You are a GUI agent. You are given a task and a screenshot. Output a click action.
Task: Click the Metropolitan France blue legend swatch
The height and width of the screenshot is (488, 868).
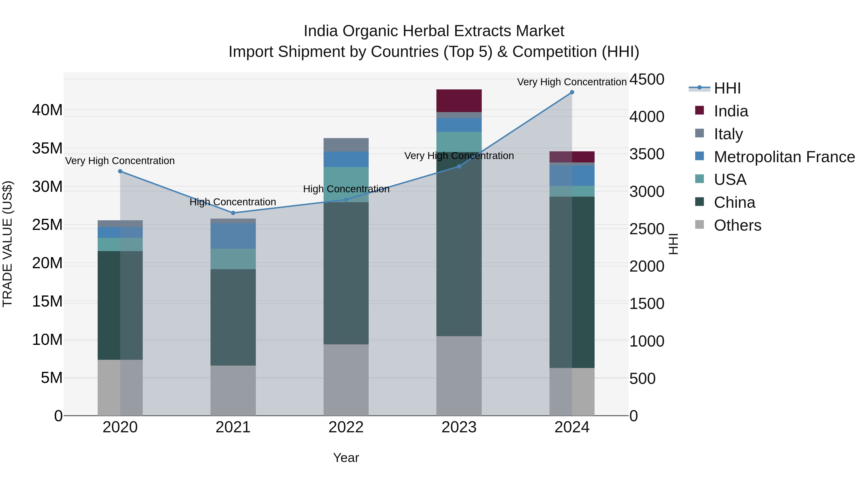pyautogui.click(x=699, y=156)
